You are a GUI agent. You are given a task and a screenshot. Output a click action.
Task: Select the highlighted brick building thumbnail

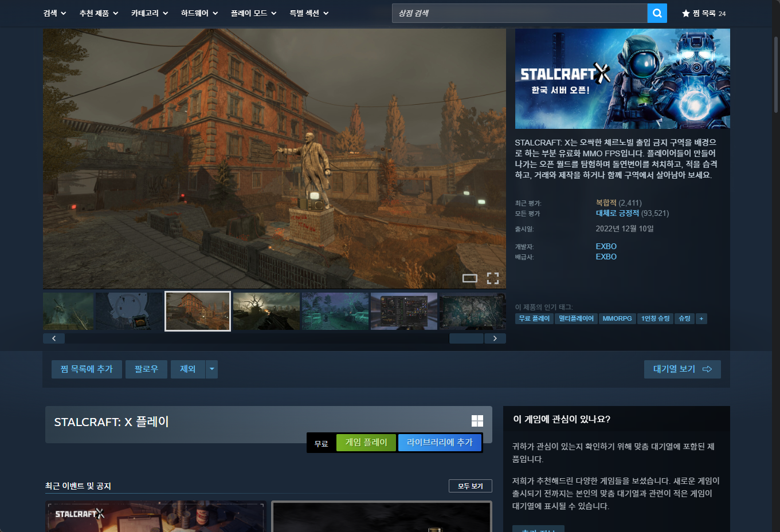click(x=198, y=311)
